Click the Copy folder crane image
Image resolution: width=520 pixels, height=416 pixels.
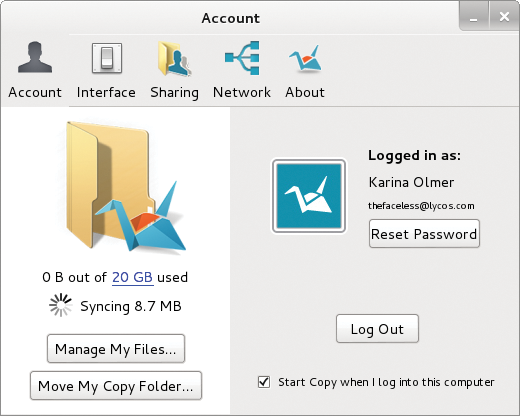125,186
